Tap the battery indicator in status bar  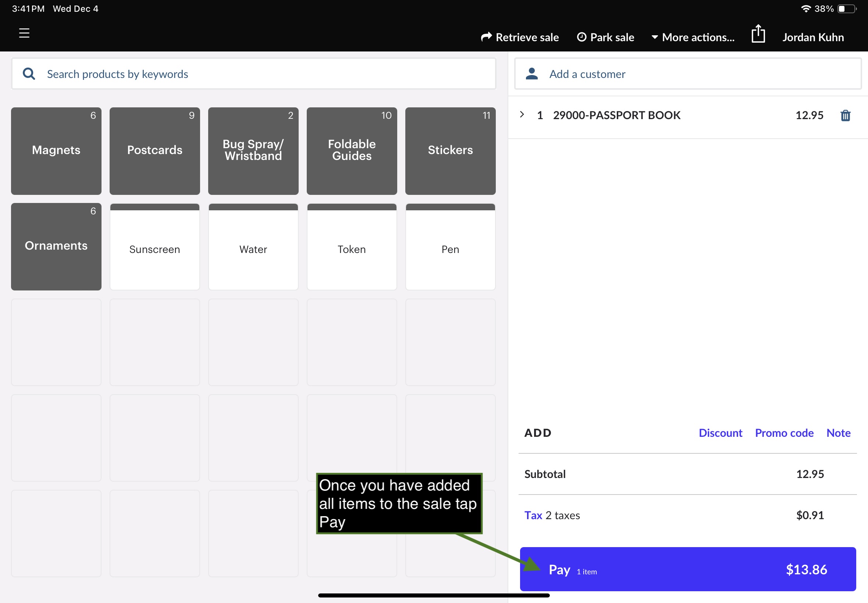point(847,9)
